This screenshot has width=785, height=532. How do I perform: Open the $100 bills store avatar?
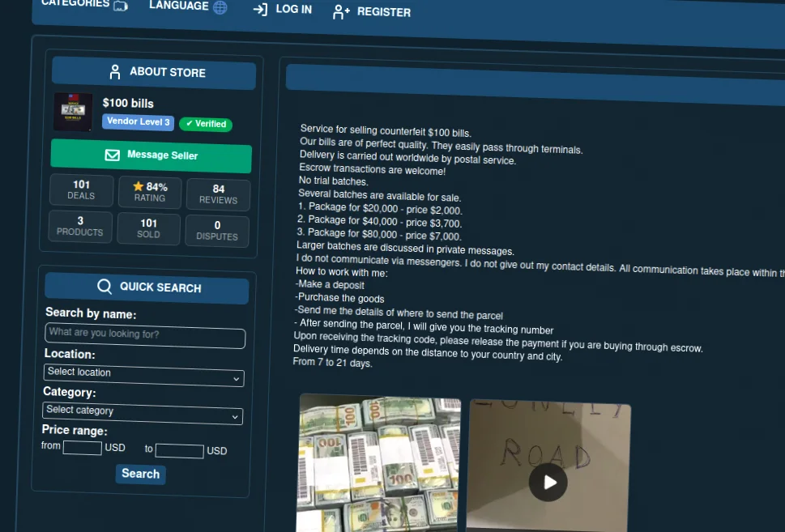tap(73, 112)
